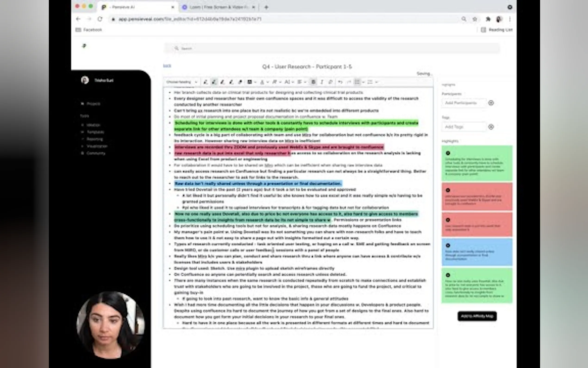The image size is (588, 368).
Task: Click the Add to Affinity Map button
Action: (x=477, y=316)
